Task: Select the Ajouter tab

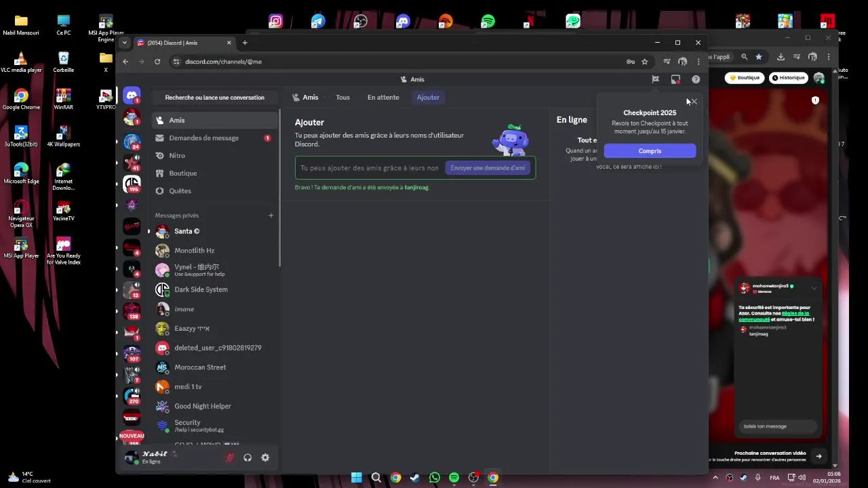Action: click(428, 98)
